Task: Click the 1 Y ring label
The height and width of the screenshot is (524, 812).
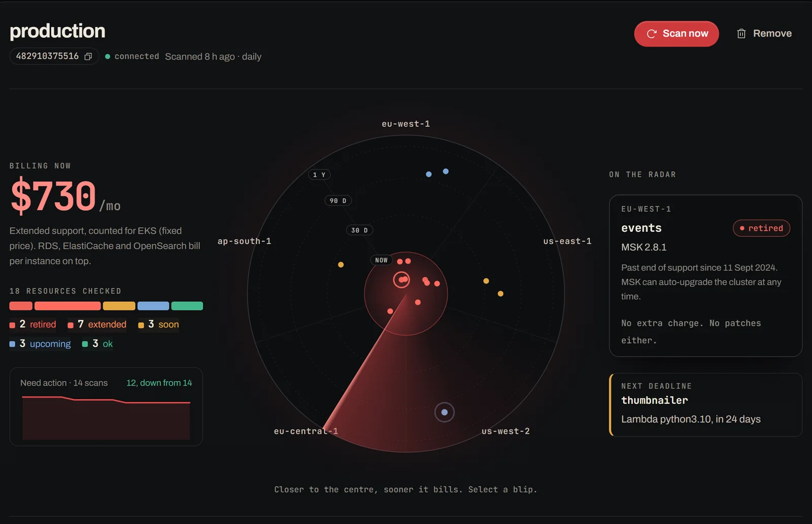Action: pyautogui.click(x=319, y=174)
